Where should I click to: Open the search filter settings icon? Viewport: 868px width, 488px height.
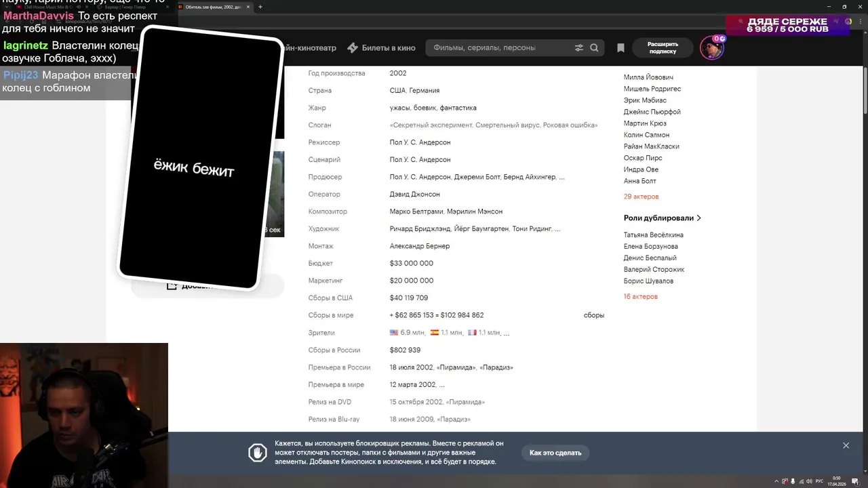[x=579, y=48]
